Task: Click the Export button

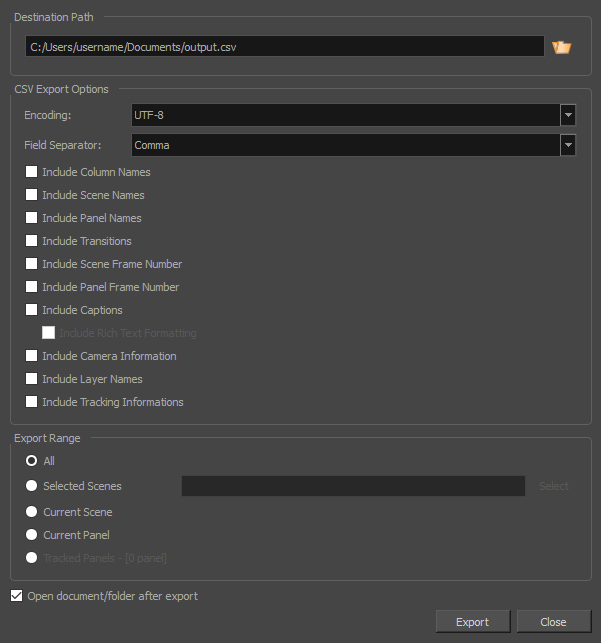Action: 473,622
